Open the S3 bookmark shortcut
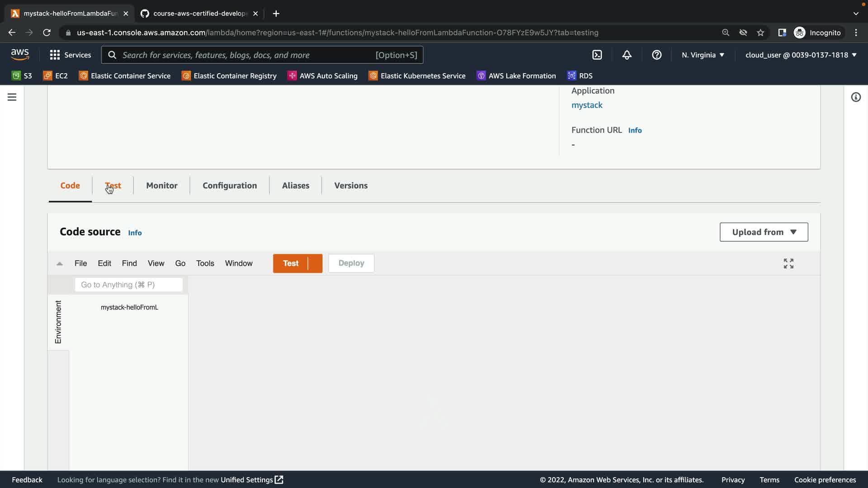 point(22,76)
